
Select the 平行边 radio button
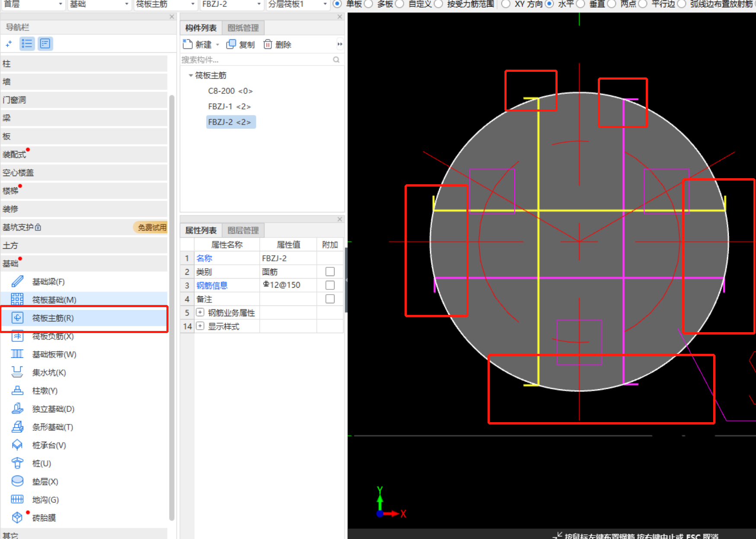click(643, 4)
